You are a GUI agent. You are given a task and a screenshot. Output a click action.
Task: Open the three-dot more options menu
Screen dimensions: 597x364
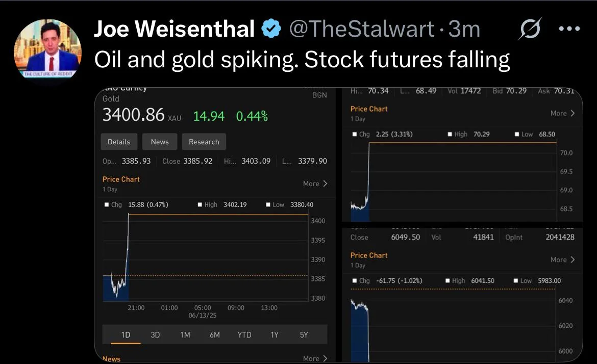point(569,29)
